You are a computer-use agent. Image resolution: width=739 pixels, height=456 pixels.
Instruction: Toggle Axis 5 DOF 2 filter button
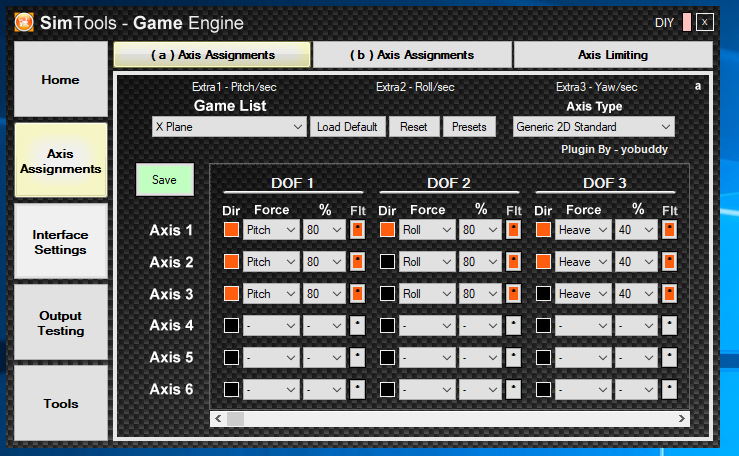point(513,358)
